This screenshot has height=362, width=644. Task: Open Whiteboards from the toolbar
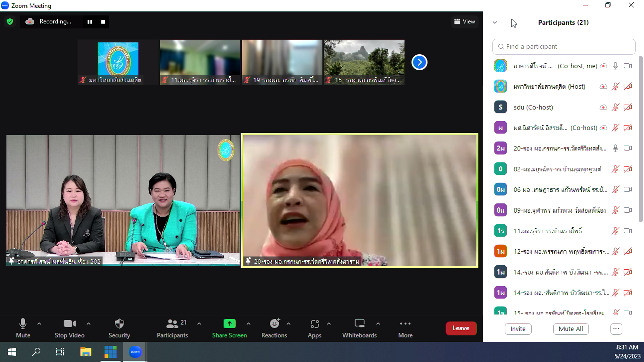pyautogui.click(x=359, y=328)
